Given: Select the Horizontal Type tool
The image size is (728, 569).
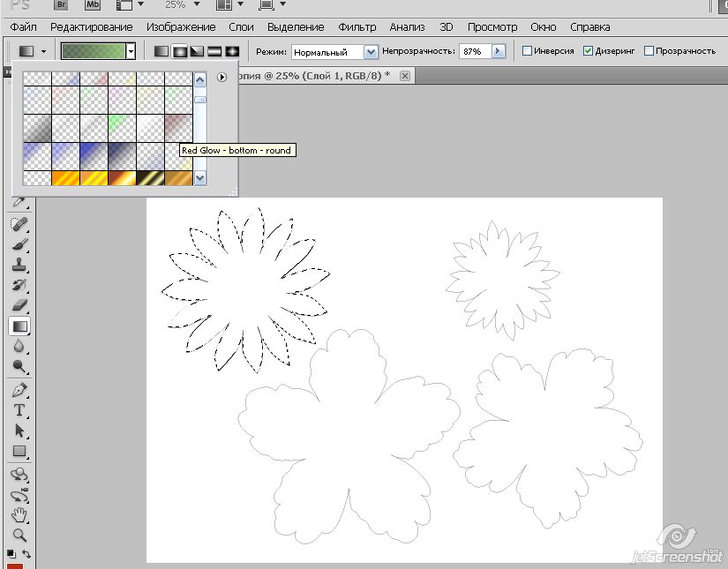Looking at the screenshot, I should click(x=19, y=410).
